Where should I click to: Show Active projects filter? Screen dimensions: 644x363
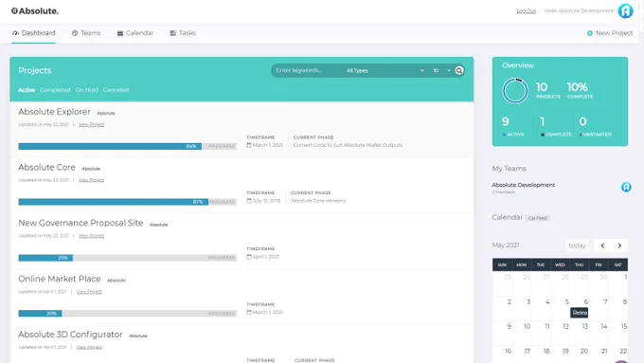pyautogui.click(x=27, y=90)
